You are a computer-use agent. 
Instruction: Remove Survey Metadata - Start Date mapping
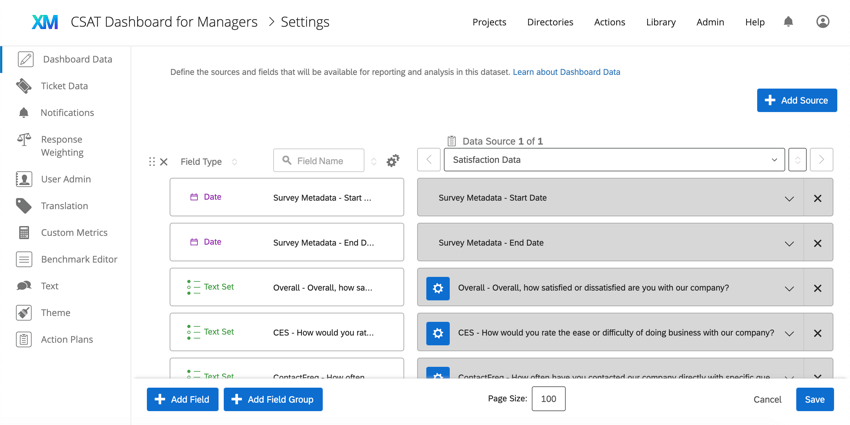(x=817, y=198)
